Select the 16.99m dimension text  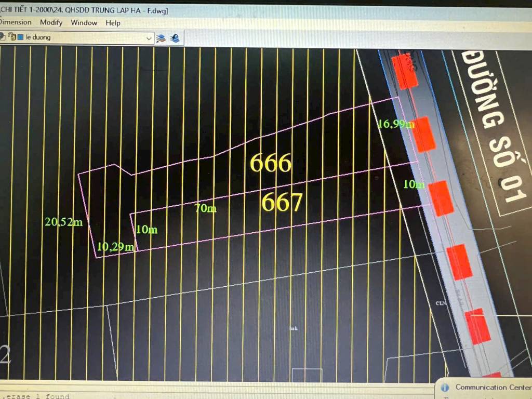(396, 123)
